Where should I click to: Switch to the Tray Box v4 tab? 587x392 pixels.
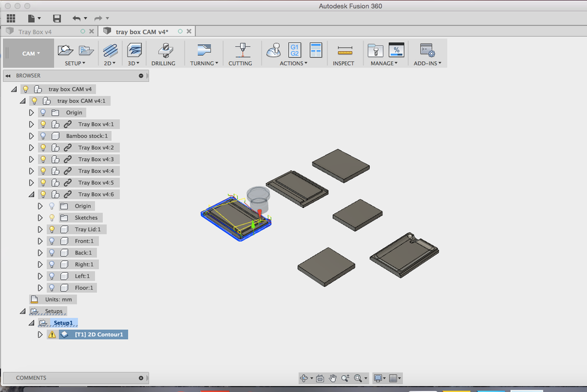click(35, 32)
